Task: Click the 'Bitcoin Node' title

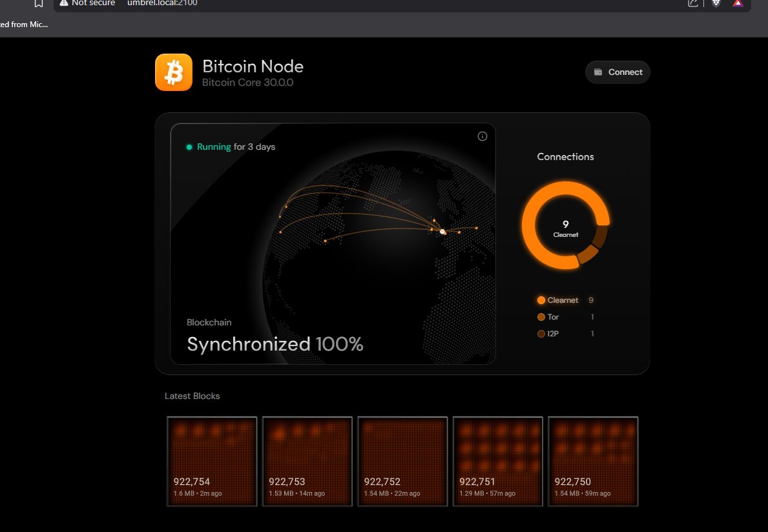Action: (x=253, y=66)
